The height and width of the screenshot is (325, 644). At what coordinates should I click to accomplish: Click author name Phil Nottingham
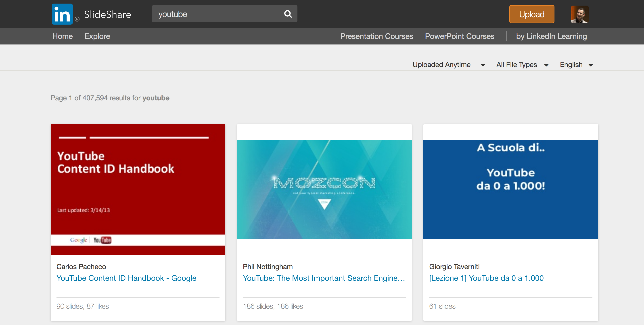point(268,267)
